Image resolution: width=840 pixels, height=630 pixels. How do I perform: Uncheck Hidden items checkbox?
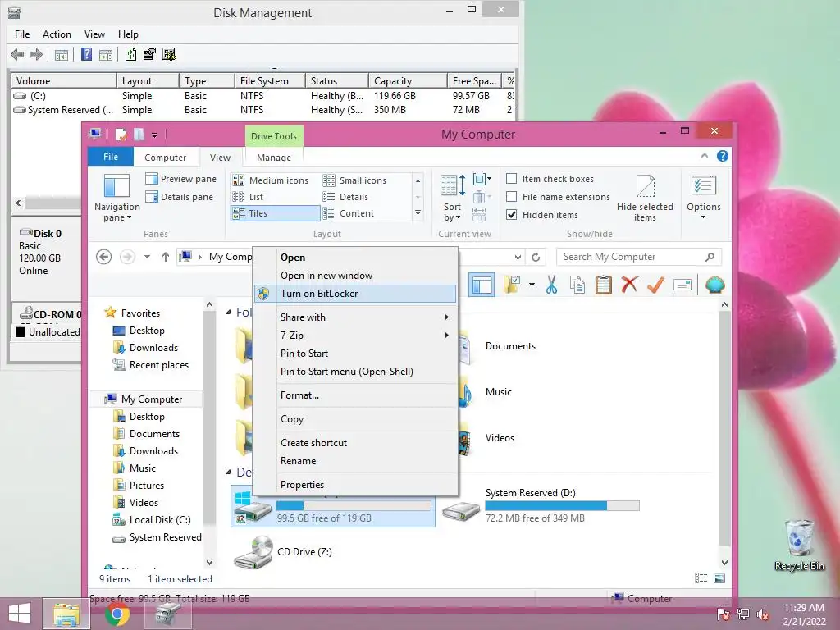pyautogui.click(x=512, y=215)
